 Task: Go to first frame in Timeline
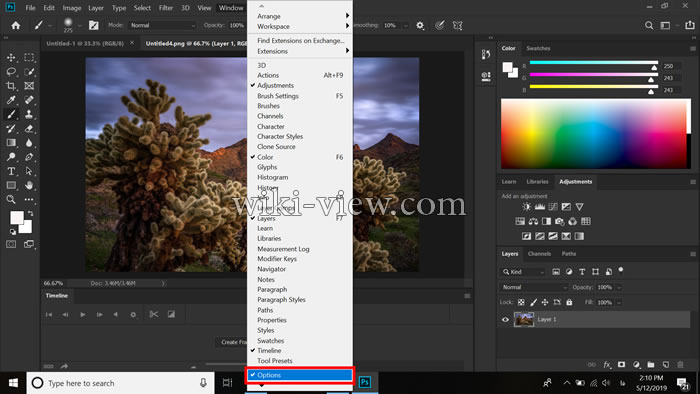click(49, 315)
